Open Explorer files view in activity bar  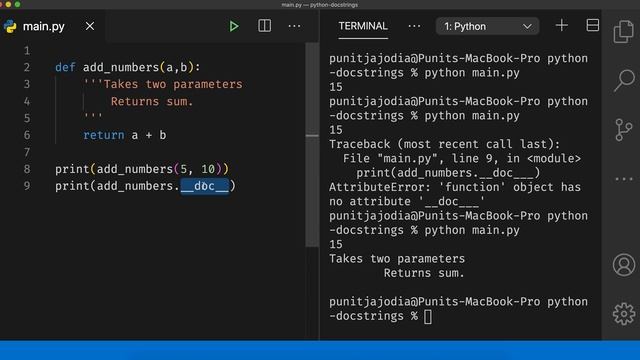[x=624, y=31]
